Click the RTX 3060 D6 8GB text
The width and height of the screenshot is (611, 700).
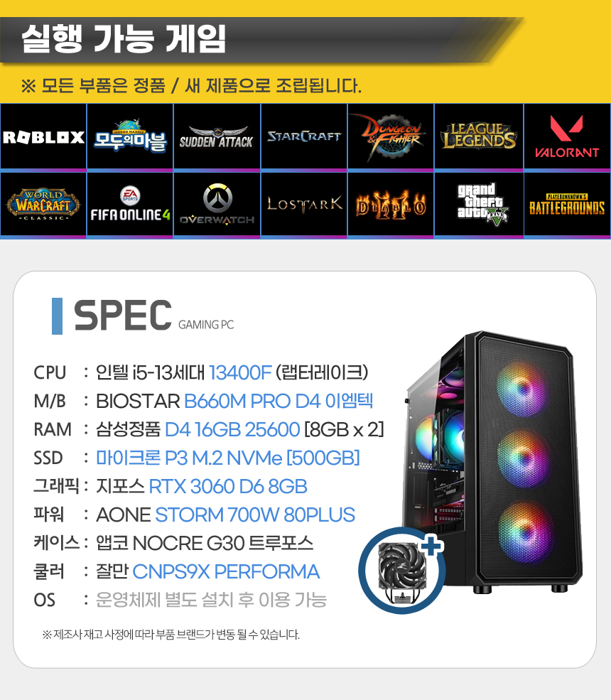228,487
